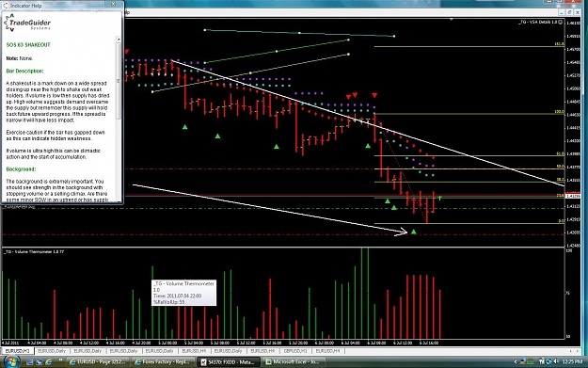Click the Internet Explorer quick launch icon
The width and height of the screenshot is (588, 368).
point(48,362)
